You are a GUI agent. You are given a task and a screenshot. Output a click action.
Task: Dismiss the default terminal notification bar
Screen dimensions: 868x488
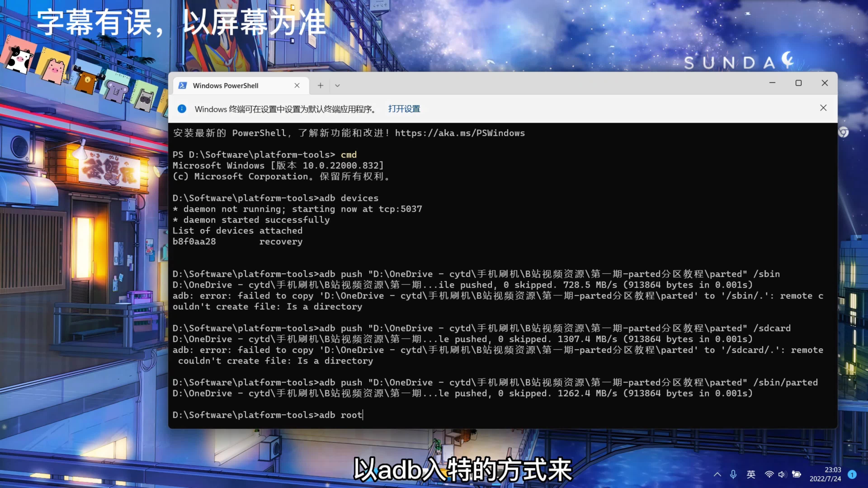coord(823,108)
